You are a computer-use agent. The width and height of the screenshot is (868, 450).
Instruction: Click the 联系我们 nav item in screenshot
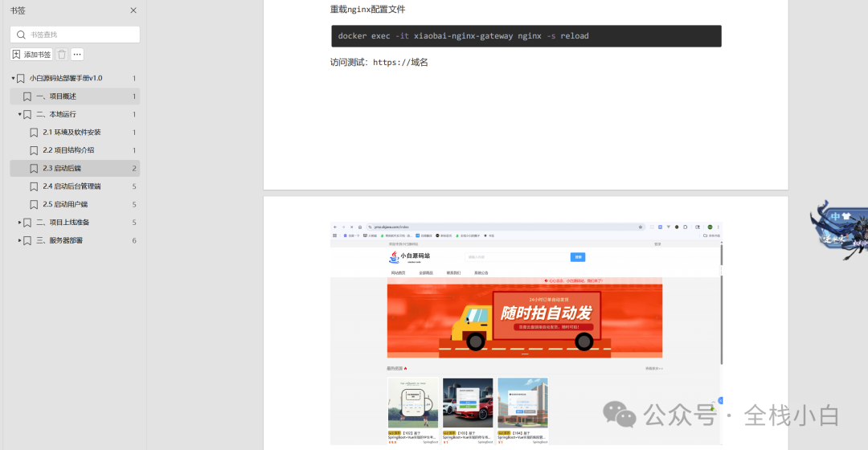point(453,273)
